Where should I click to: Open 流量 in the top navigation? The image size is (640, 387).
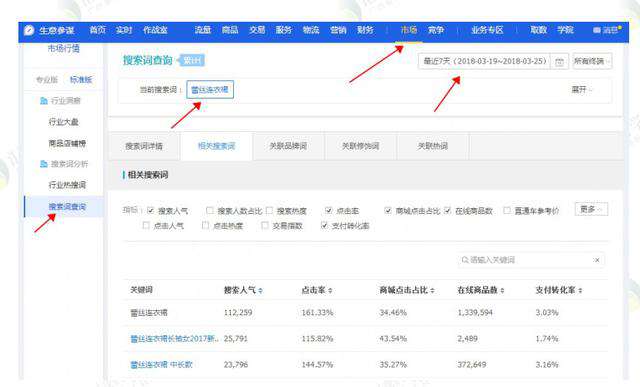(202, 30)
